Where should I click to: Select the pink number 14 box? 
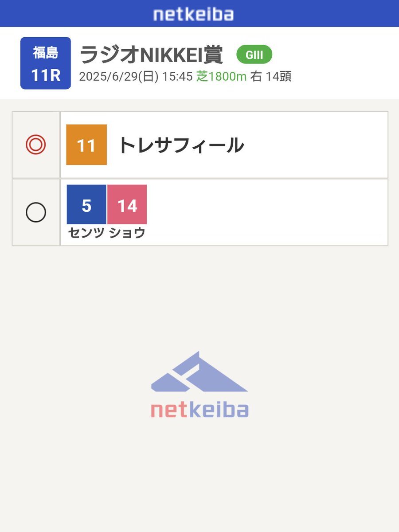127,204
